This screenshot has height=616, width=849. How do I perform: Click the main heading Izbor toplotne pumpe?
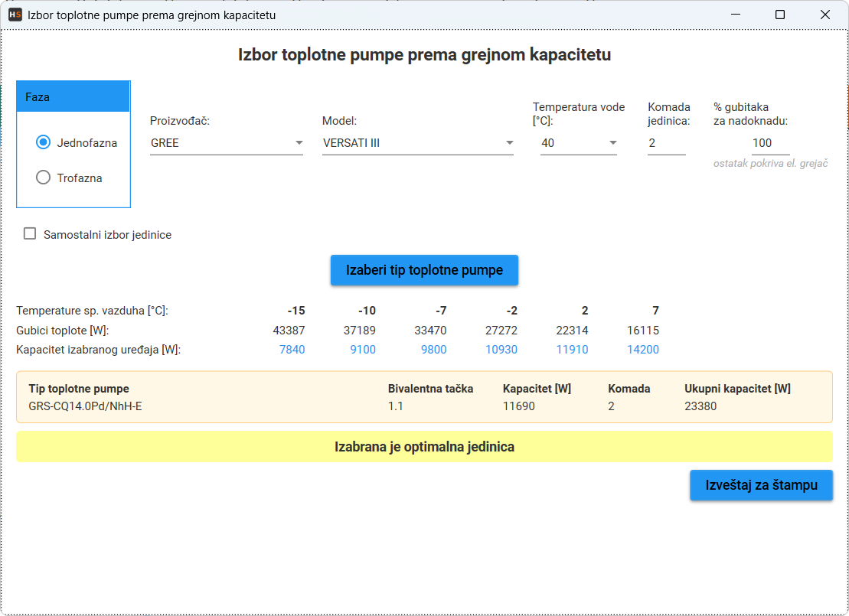424,54
